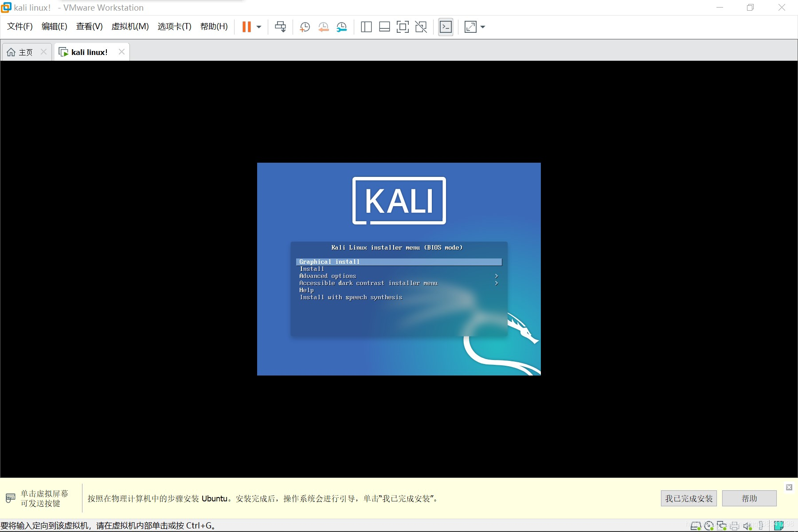Open the 帮助(H) menu
798x532 pixels.
click(214, 27)
